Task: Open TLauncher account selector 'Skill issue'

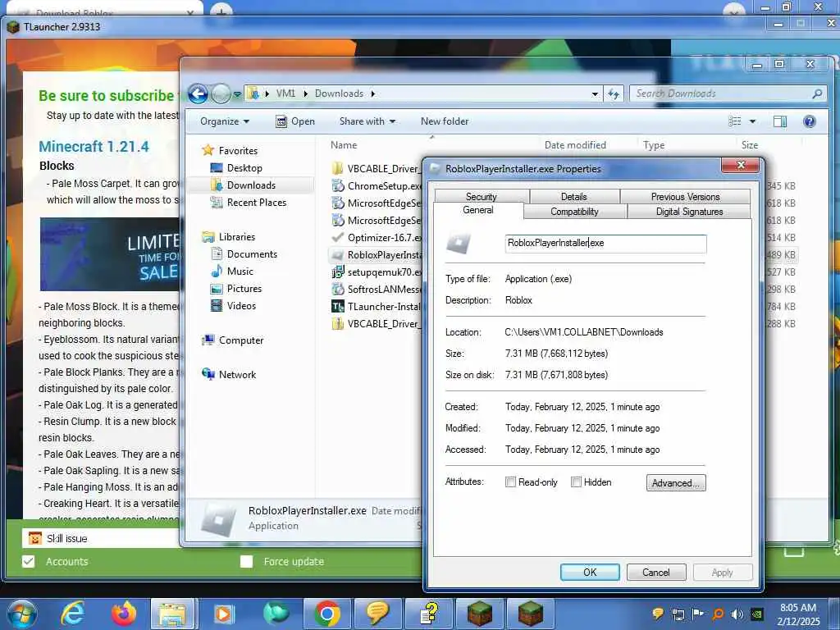Action: 102,538
